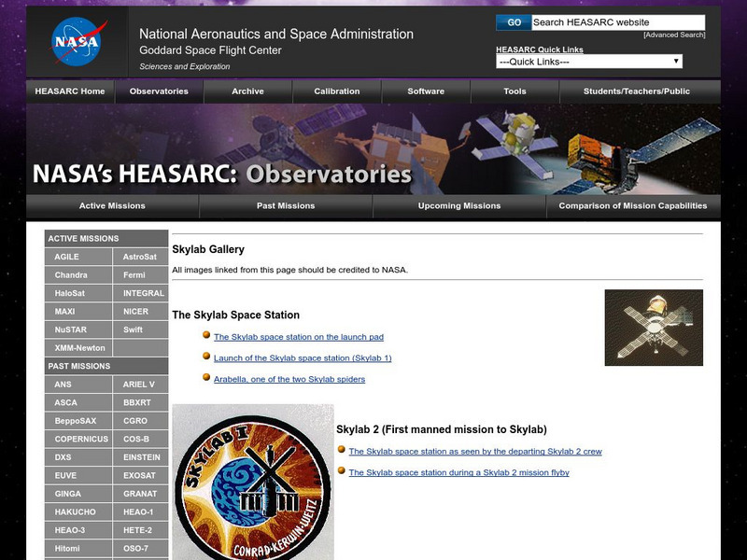Select the Active Missions tab
This screenshot has height=560, width=747.
click(112, 205)
